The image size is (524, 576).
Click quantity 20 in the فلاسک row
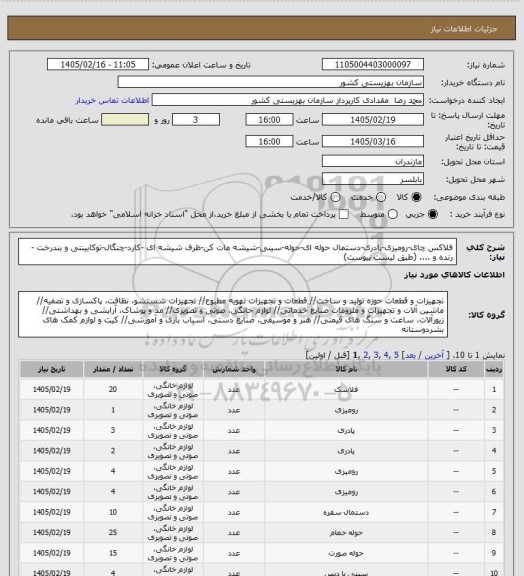pyautogui.click(x=113, y=389)
